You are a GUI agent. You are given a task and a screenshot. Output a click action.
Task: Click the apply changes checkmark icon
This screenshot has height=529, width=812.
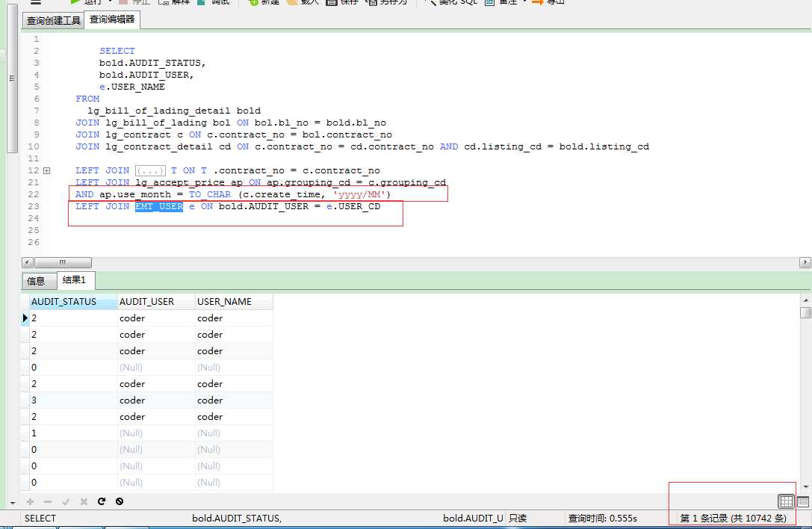tap(66, 501)
